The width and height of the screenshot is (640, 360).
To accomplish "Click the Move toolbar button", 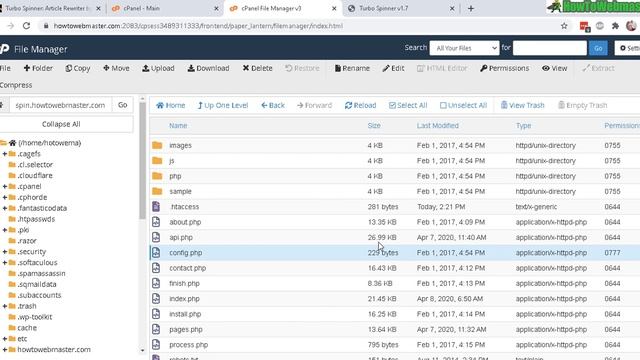I will pyautogui.click(x=116, y=68).
